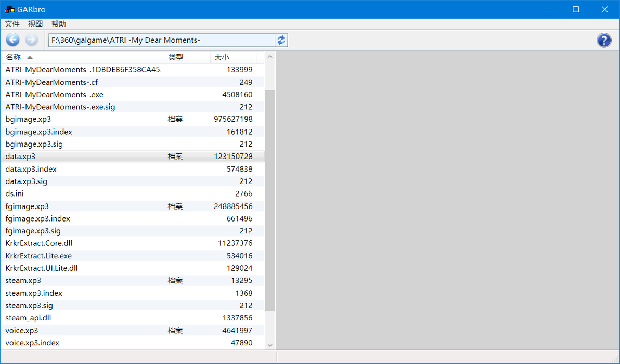
Task: Close the GARbro window
Action: 604,9
